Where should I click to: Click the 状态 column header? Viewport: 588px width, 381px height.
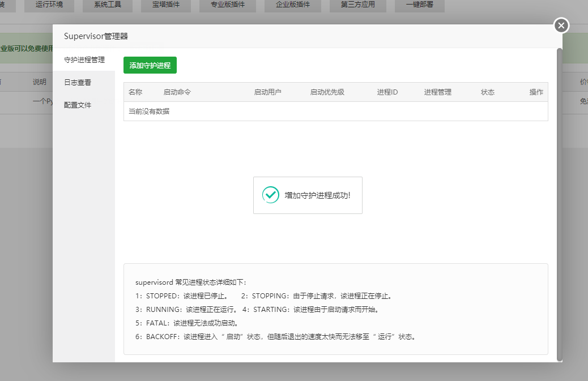pyautogui.click(x=487, y=92)
